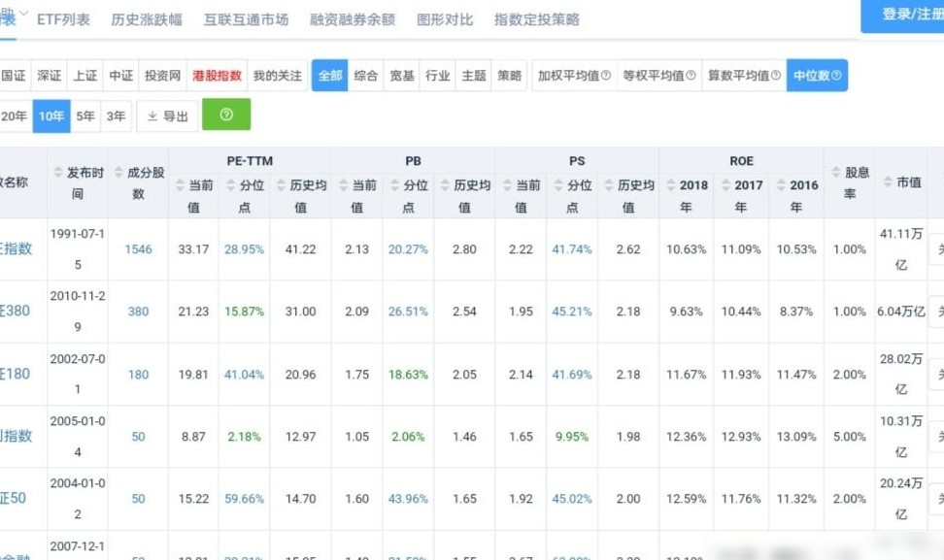
Task: Click help icon beside 加权平均值
Action: (x=606, y=75)
